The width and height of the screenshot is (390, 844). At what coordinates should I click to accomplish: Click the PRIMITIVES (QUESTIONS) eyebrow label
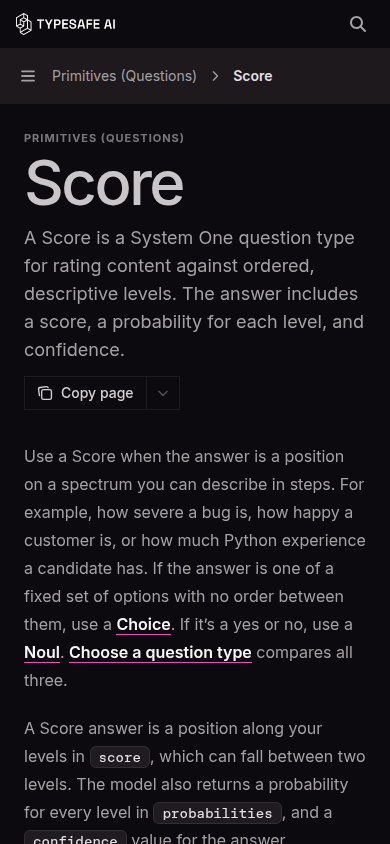click(104, 138)
